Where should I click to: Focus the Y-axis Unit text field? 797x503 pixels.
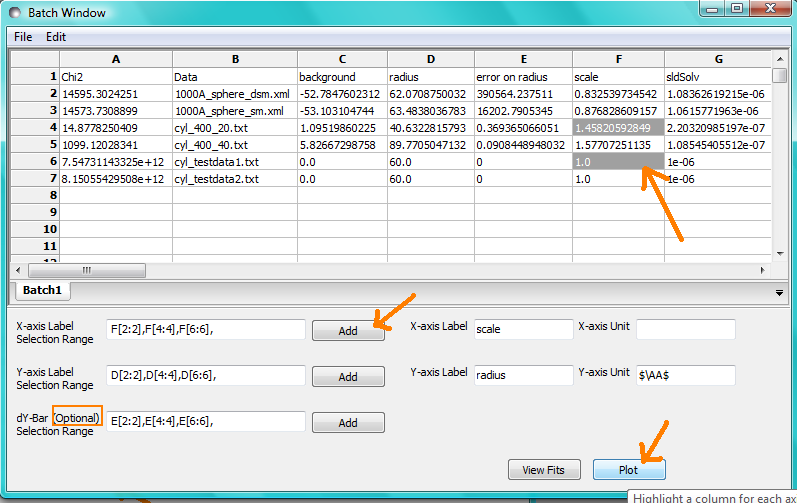[x=685, y=375]
